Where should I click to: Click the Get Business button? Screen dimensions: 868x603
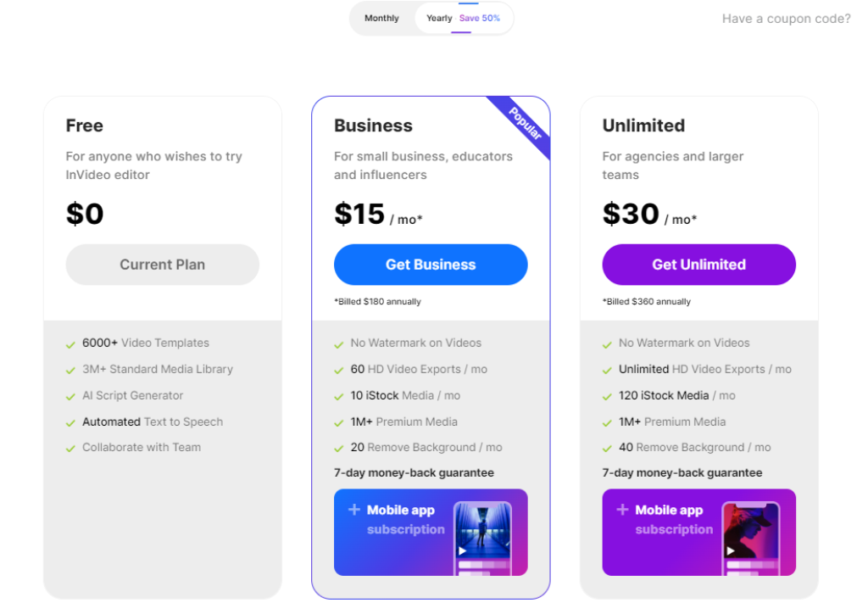pyautogui.click(x=431, y=265)
